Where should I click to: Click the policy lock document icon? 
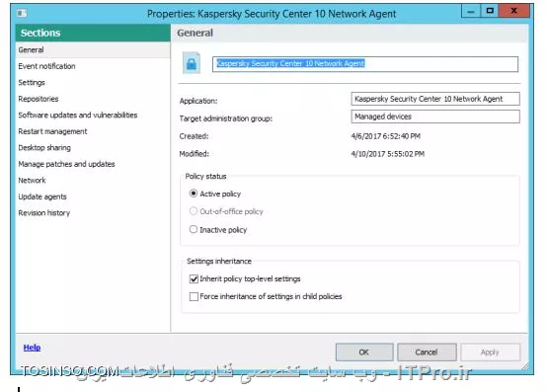192,63
